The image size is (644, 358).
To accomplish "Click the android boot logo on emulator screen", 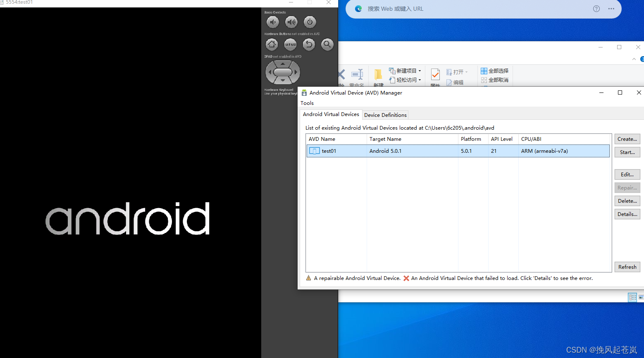I will click(127, 218).
